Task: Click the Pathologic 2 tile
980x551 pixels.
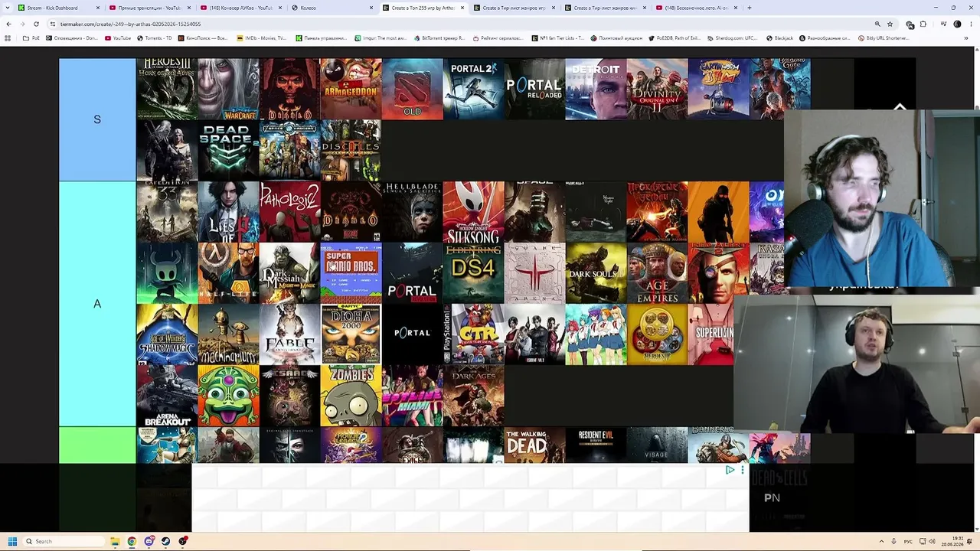Action: (x=289, y=212)
